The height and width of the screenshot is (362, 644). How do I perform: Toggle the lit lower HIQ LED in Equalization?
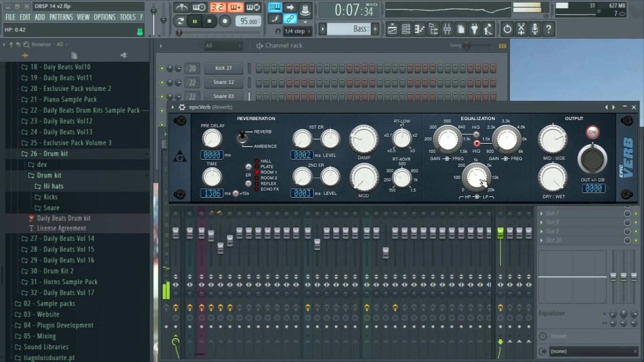click(x=476, y=143)
